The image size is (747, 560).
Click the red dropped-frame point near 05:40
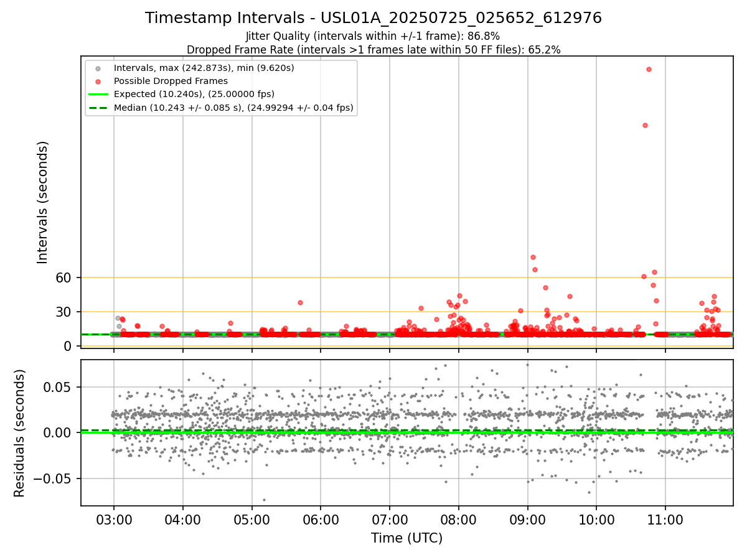(300, 302)
